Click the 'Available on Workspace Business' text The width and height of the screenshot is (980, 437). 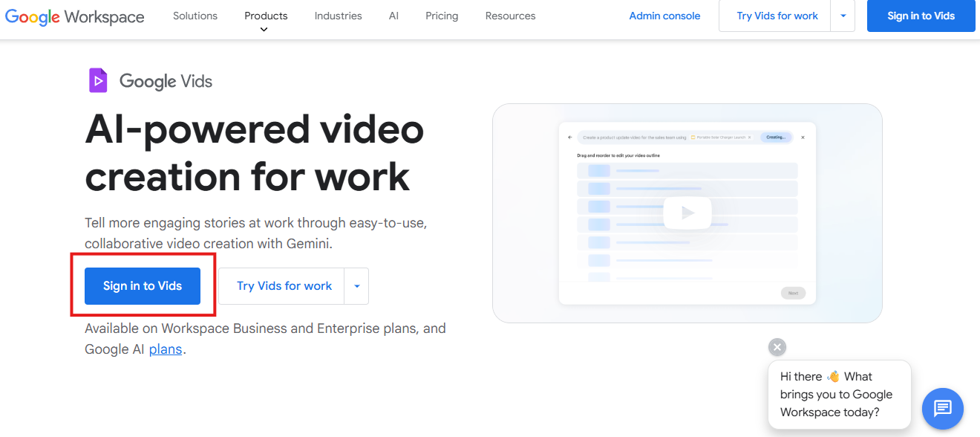[x=265, y=339]
